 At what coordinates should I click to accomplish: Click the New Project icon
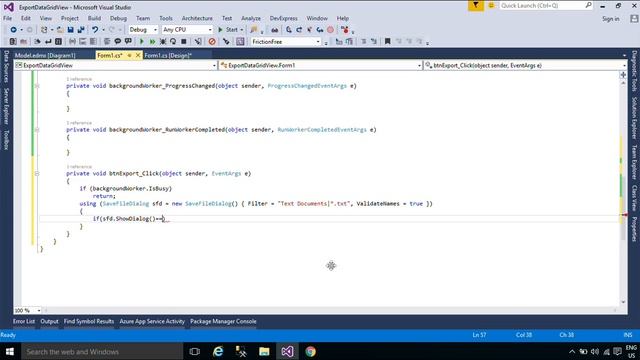tap(44, 30)
